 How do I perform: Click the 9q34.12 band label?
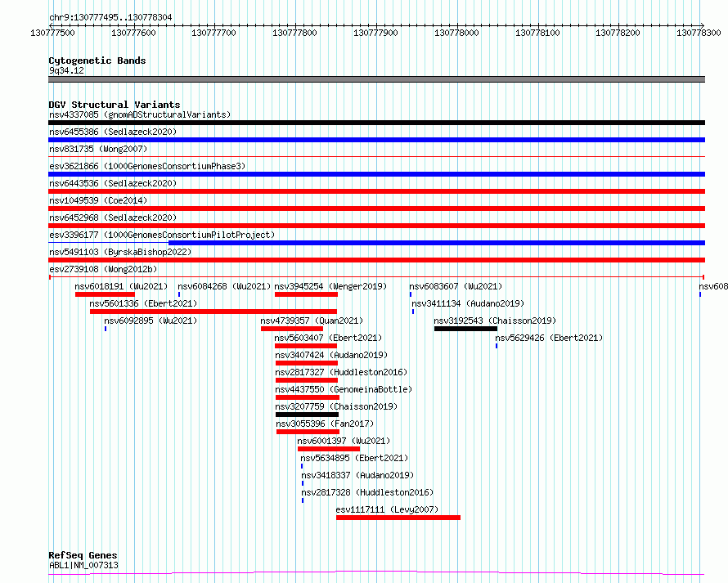tap(66, 70)
